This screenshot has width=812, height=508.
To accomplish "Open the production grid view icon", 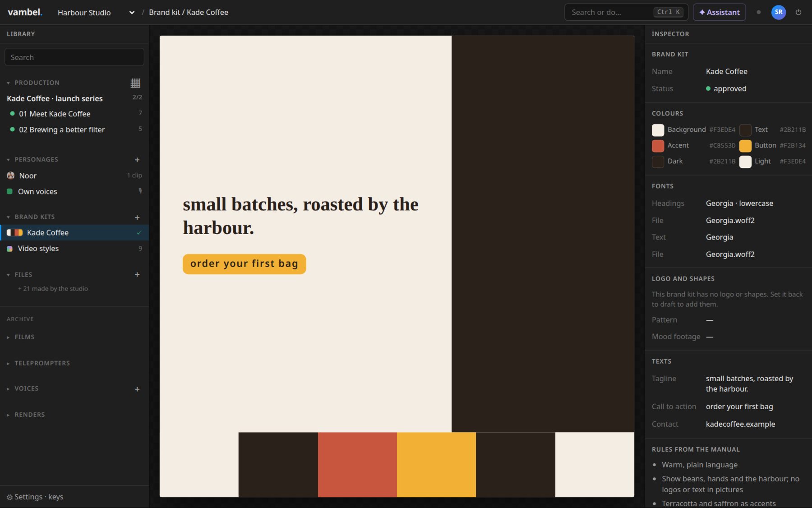I will [x=135, y=83].
